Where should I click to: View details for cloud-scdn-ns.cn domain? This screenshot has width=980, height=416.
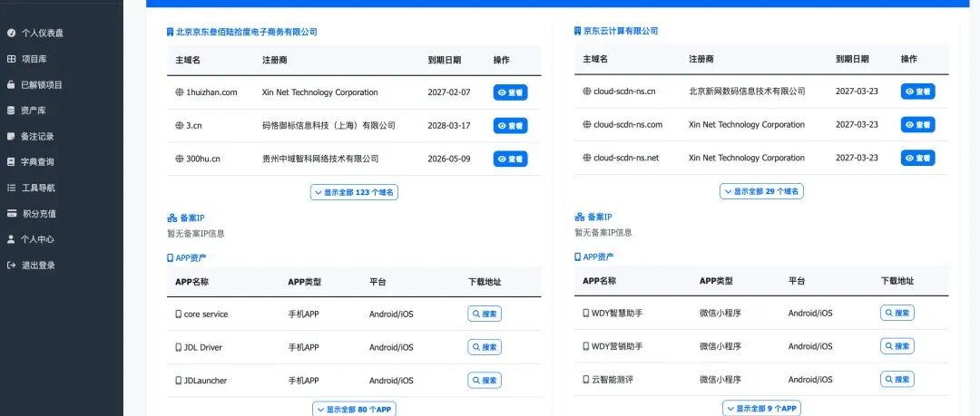917,92
